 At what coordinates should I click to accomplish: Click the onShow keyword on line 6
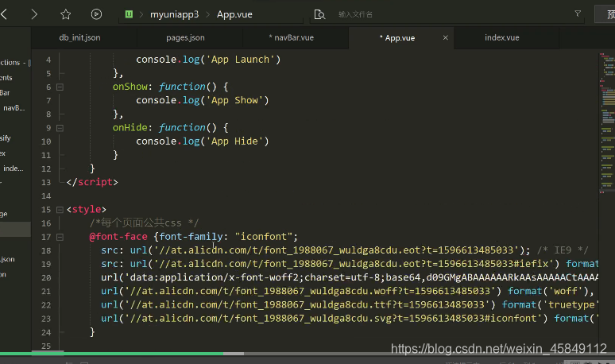coord(130,87)
